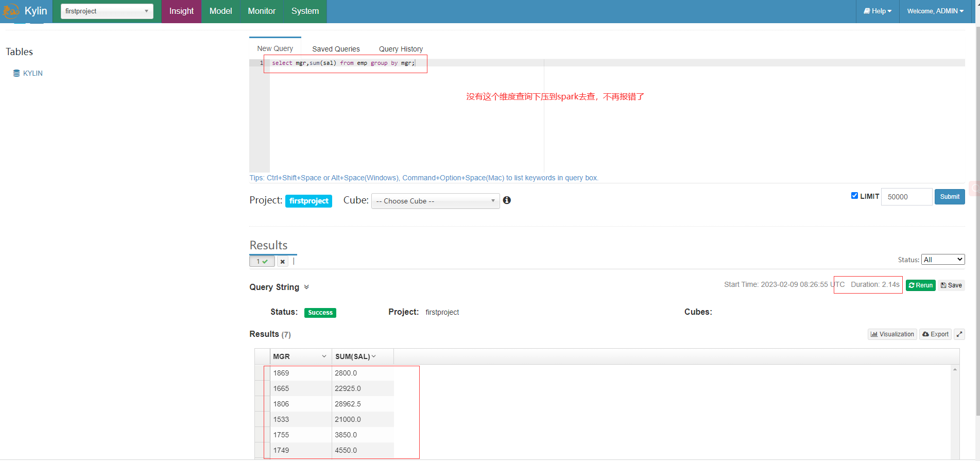Screen dimensions: 980x461
Task: Open the Visualization chart button
Action: coord(892,334)
